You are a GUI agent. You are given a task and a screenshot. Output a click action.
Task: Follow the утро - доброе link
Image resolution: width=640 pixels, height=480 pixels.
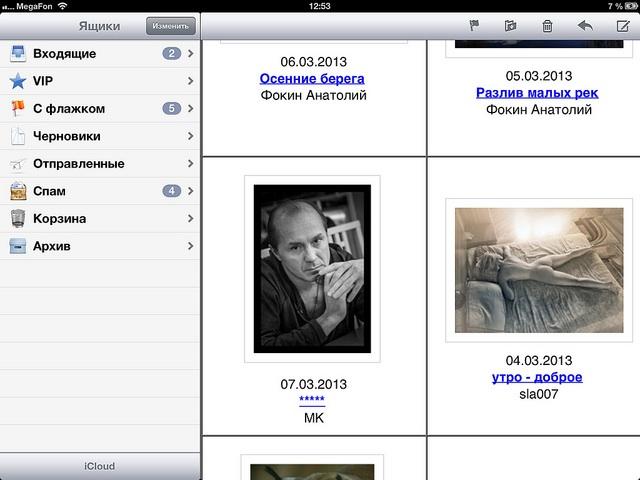pos(537,377)
